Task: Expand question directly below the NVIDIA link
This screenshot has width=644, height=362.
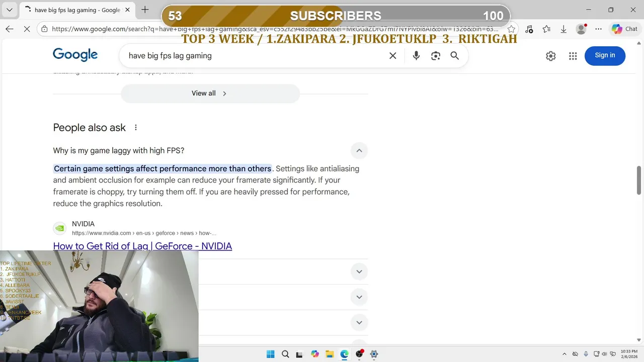Action: (359, 271)
